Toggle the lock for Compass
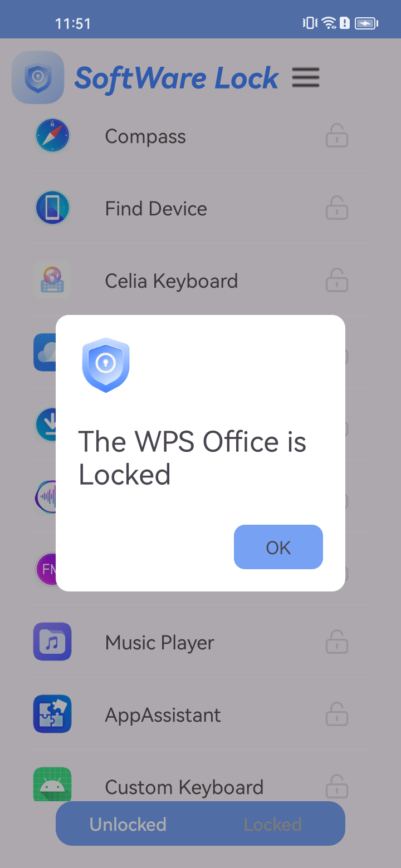The width and height of the screenshot is (401, 868). (337, 136)
